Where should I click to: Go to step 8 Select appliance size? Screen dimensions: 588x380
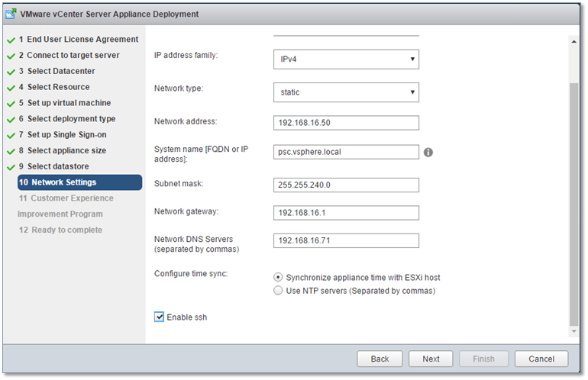[63, 150]
